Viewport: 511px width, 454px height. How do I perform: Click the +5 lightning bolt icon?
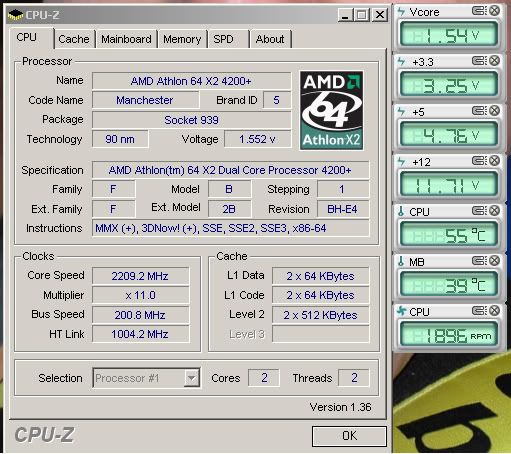tap(401, 112)
